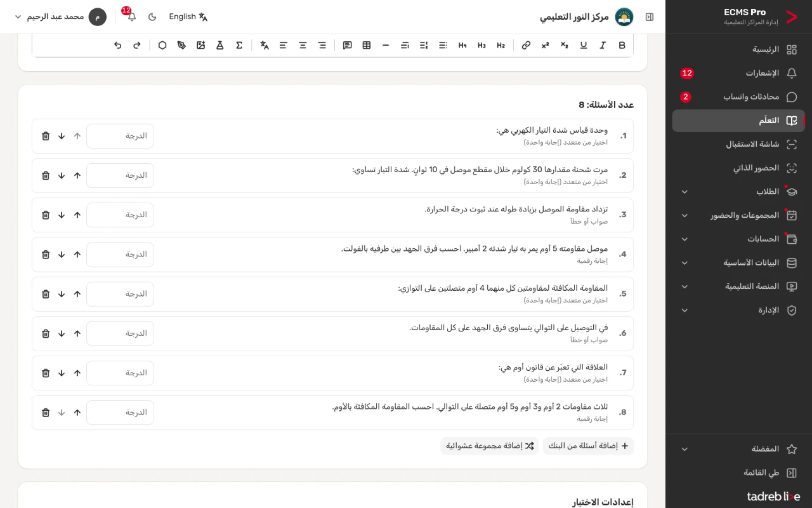Click the إضافة مجموعة عشوائية button

490,446
